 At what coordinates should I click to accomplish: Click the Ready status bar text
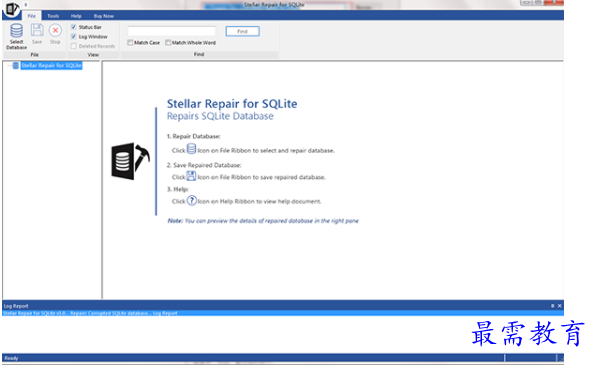coord(11,358)
